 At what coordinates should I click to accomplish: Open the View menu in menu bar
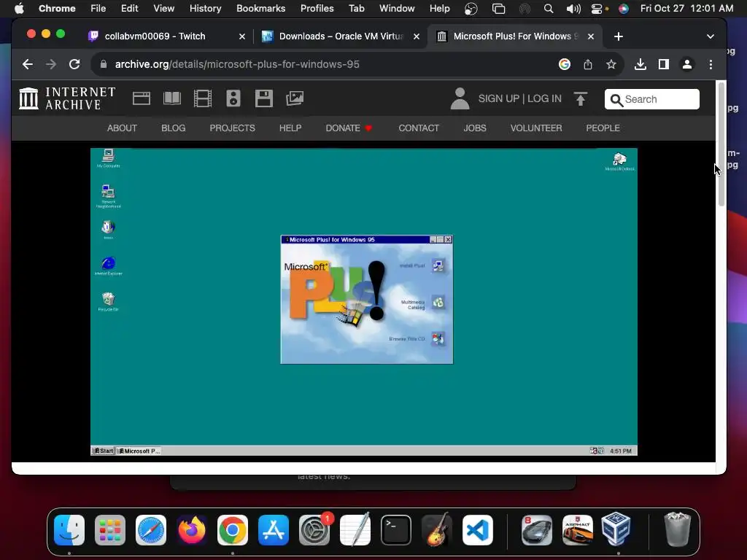[163, 8]
